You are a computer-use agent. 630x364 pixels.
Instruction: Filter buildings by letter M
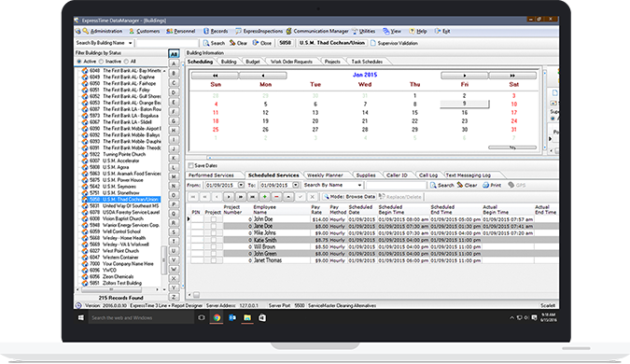tap(174, 176)
